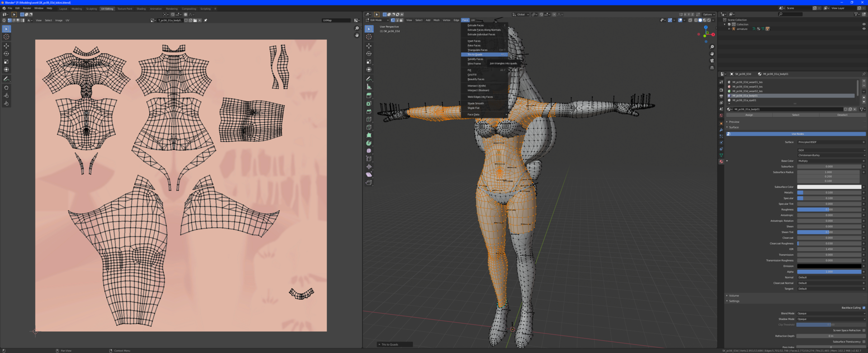Toggle Screen Space Refraction checkbox
This screenshot has width=868, height=353.
coord(863,330)
